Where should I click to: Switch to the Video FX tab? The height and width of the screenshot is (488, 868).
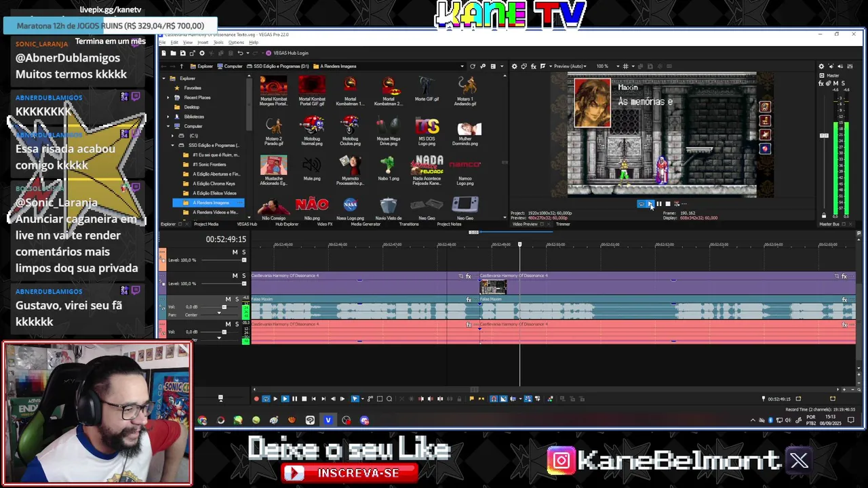pyautogui.click(x=325, y=224)
